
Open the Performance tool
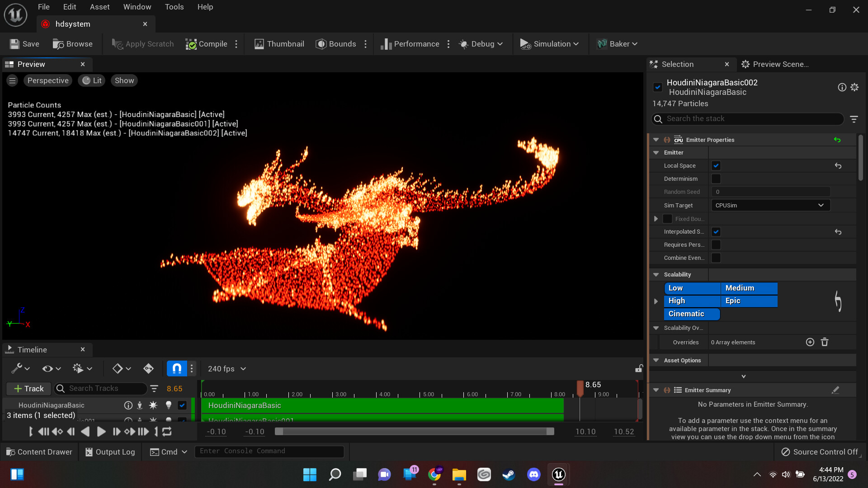(410, 44)
